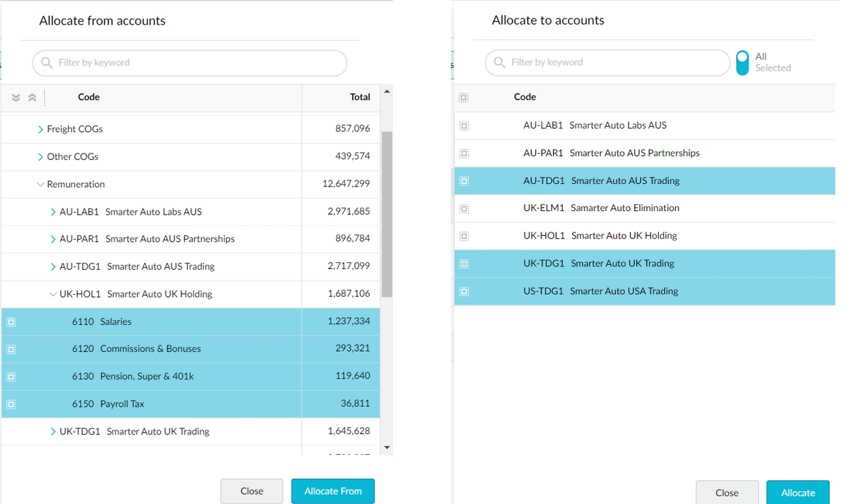Click the selection icon beside AU-LAB1 in Allocate to
Image resolution: width=850 pixels, height=504 pixels.
click(x=464, y=126)
